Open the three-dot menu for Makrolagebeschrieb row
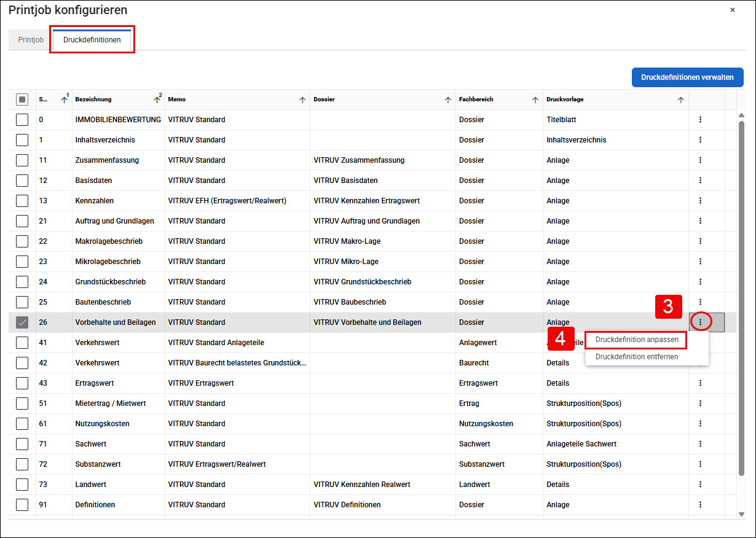Viewport: 756px width, 538px height. point(700,241)
